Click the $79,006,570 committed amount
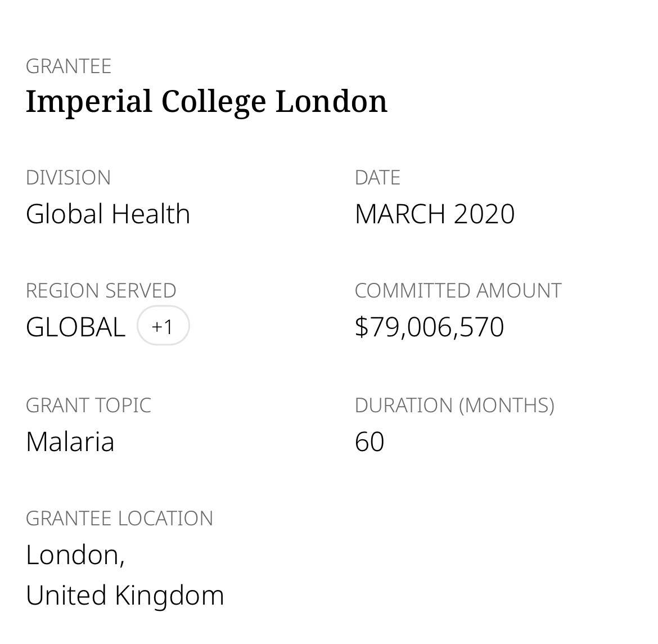658x644 pixels. point(429,327)
